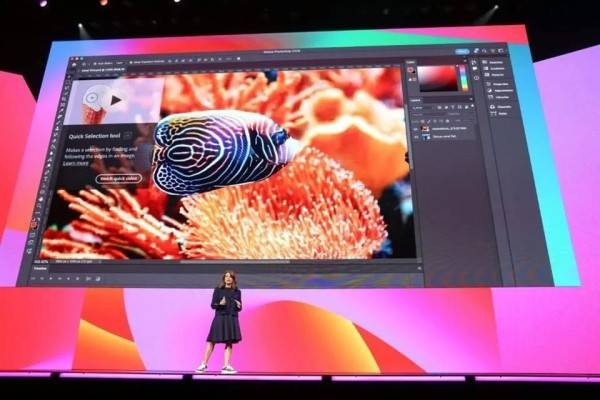
Task: Click the foreground swatch in Color panel
Action: 410,69
